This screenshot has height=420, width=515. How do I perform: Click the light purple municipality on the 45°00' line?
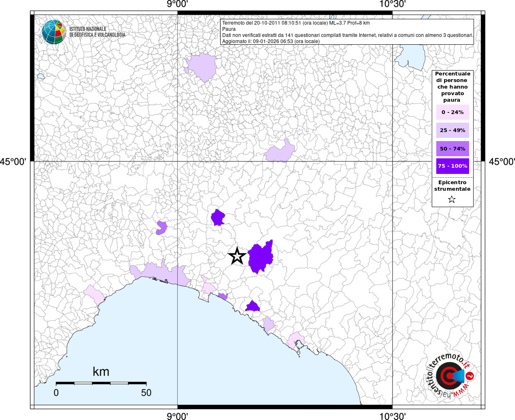(280, 152)
